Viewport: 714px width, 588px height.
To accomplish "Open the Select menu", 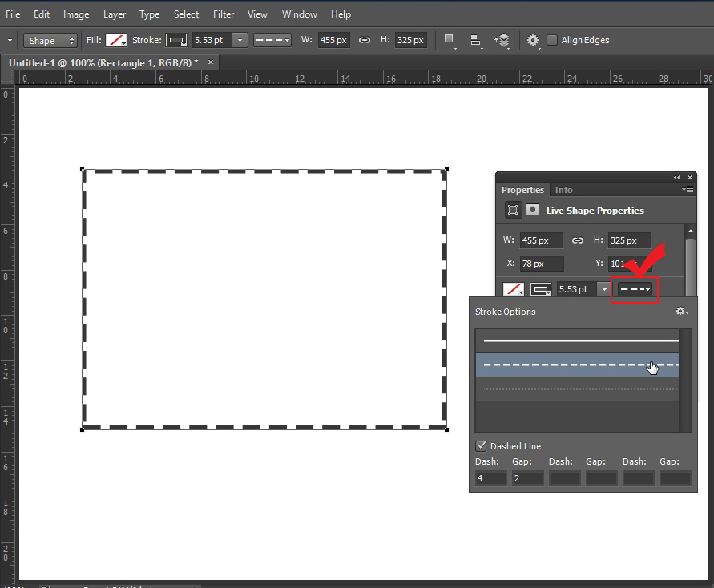I will pyautogui.click(x=186, y=14).
